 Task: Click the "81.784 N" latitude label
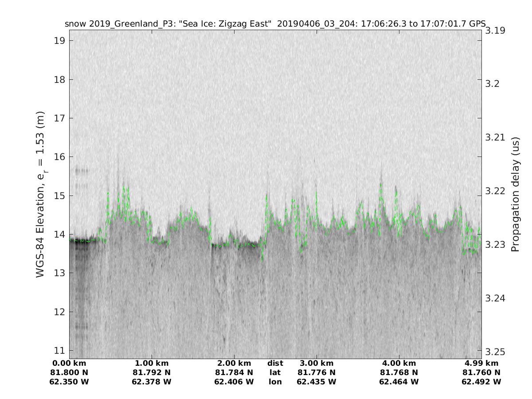pos(234,372)
